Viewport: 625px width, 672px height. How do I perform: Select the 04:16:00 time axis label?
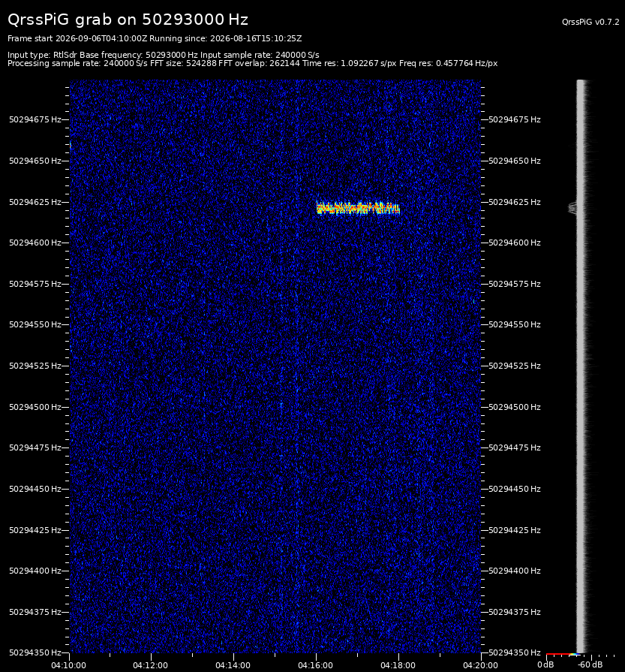coord(315,665)
